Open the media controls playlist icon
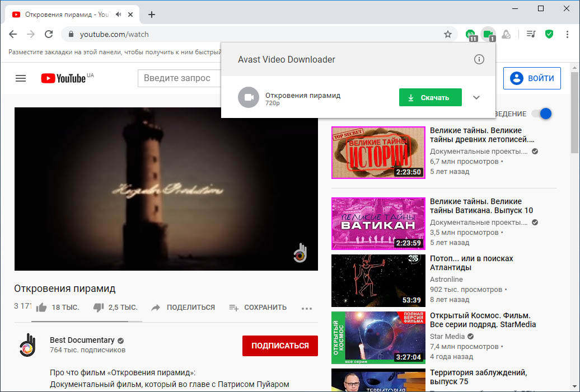Image resolution: width=580 pixels, height=392 pixels. pos(531,34)
